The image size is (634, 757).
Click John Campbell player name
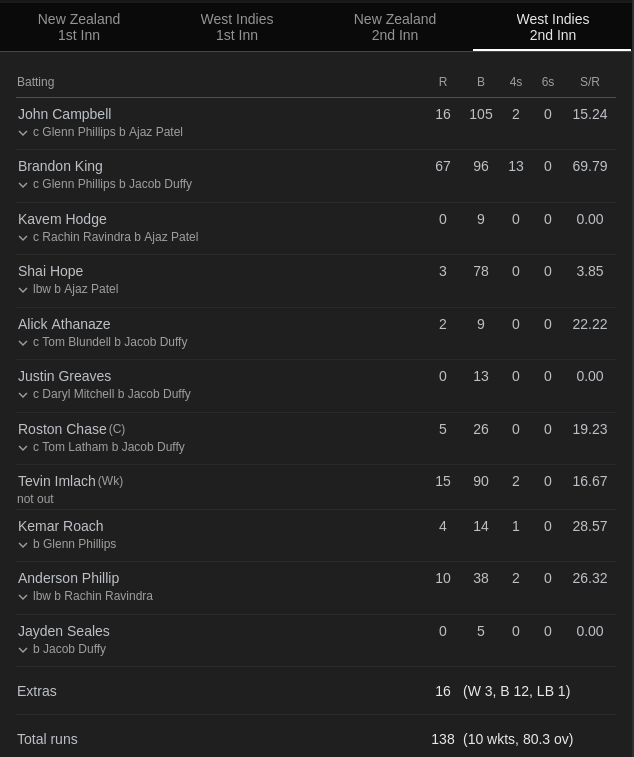click(x=64, y=114)
